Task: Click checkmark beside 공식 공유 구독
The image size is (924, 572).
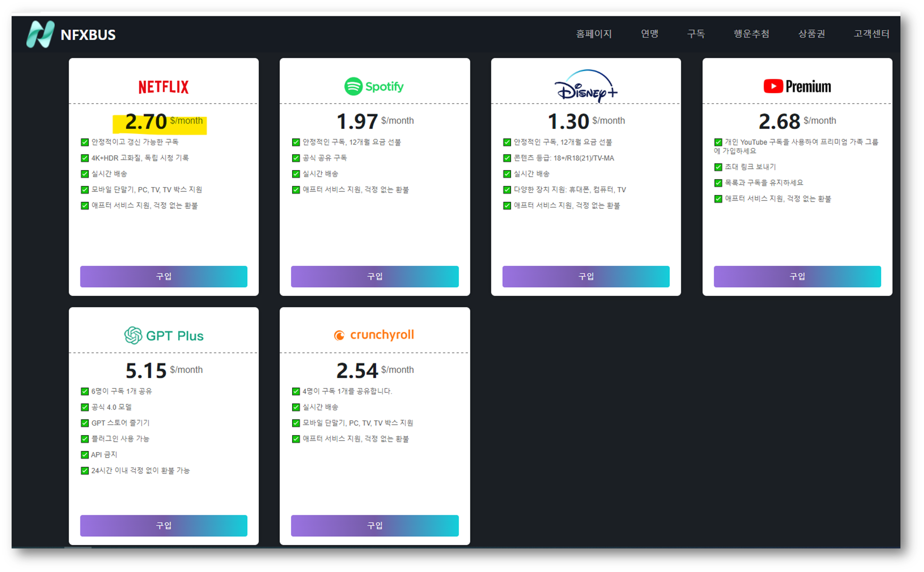Action: point(296,158)
